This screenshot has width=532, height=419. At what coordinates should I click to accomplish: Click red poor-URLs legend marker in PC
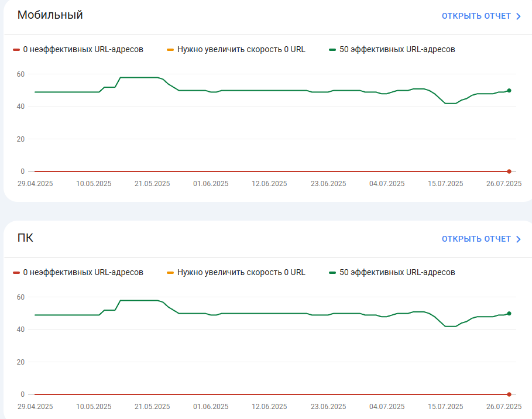tap(16, 273)
